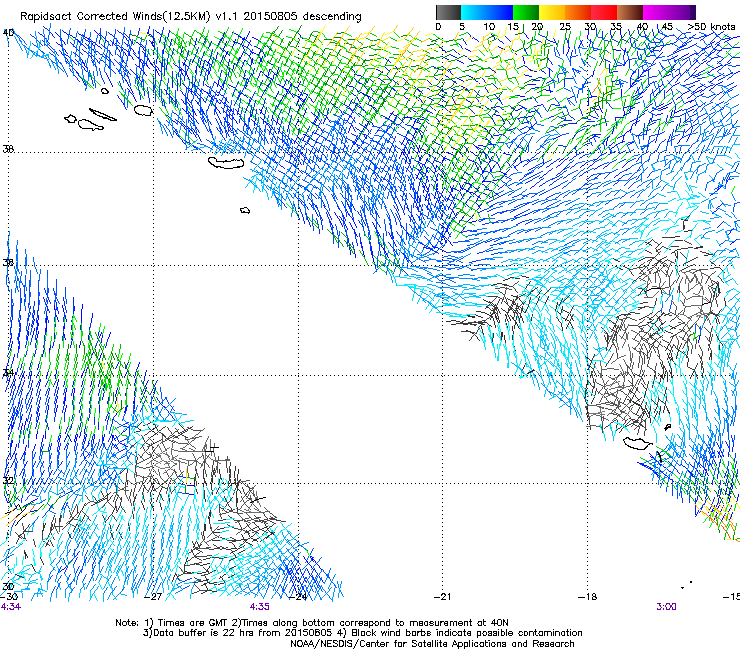
Task: Click the red 30–35 knots legend segment
Action: coord(604,12)
